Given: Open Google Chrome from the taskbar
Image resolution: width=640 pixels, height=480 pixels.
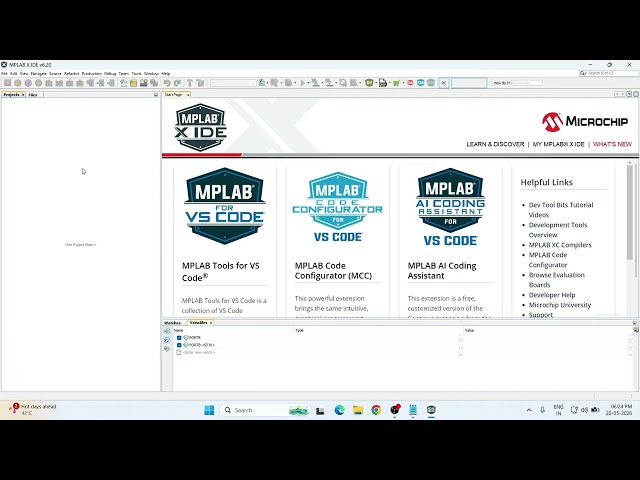Looking at the screenshot, I should tap(376, 410).
